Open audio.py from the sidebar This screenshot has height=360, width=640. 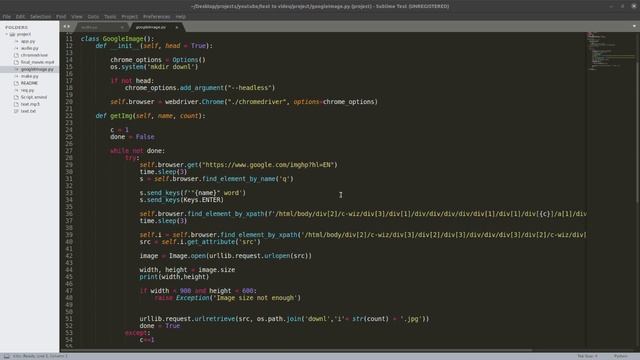point(29,48)
